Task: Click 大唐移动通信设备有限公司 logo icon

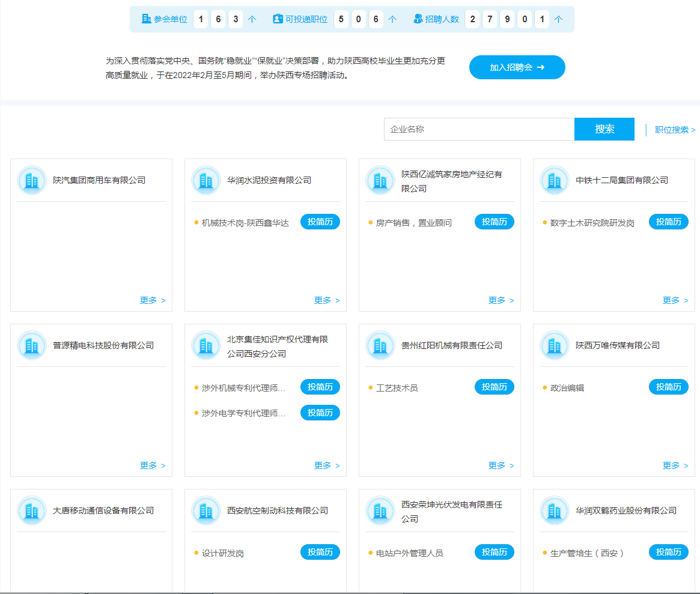Action: 32,511
